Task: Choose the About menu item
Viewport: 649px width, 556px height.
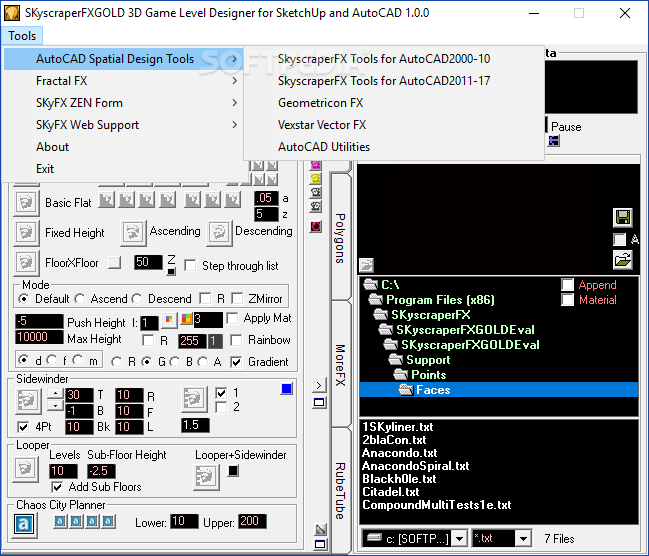Action: point(123,147)
